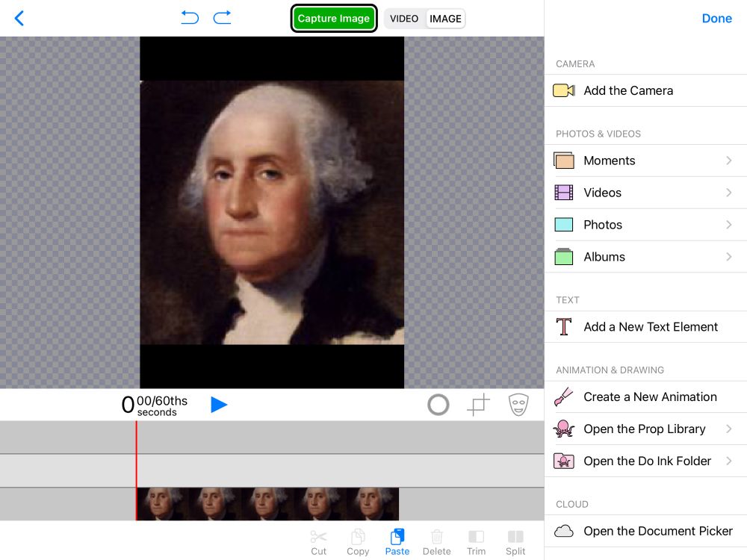
Task: Select the crop tool
Action: (x=478, y=405)
